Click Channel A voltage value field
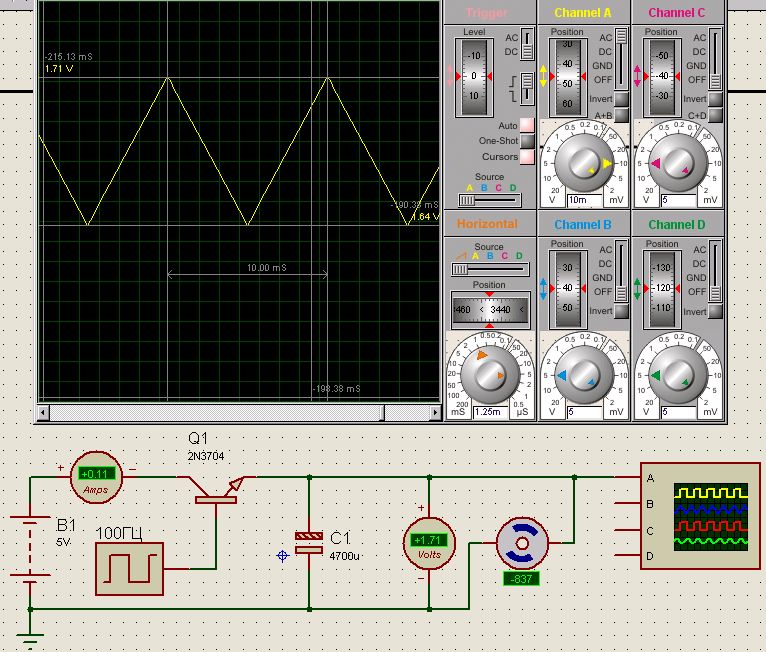This screenshot has height=652, width=766. click(x=580, y=200)
